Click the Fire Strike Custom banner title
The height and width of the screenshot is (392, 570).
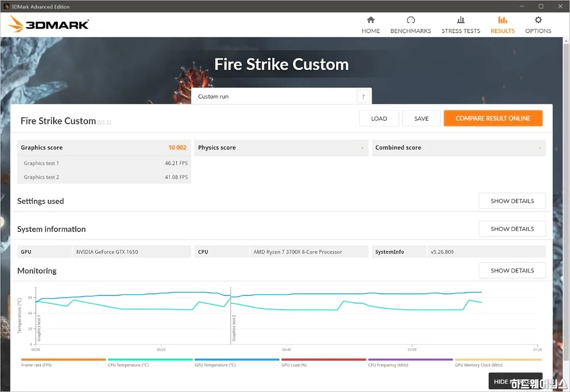281,65
